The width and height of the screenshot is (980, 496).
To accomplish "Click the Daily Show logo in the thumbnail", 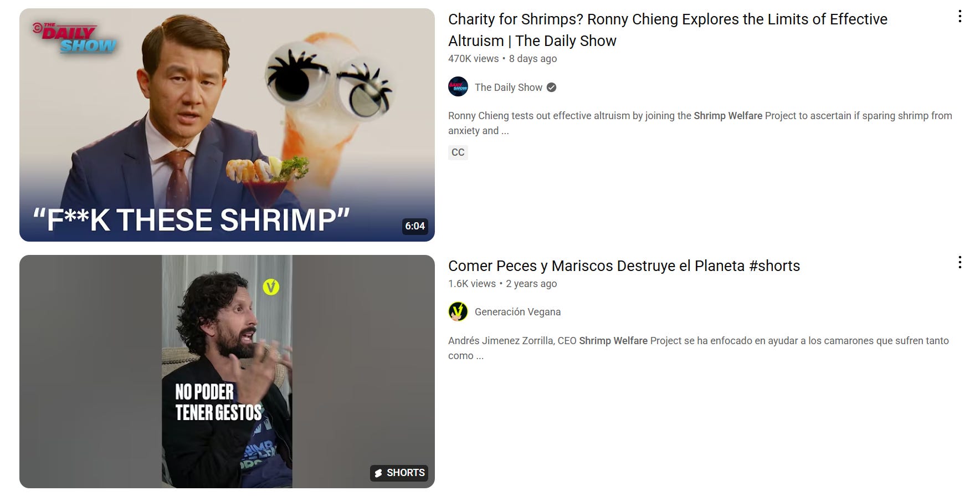I will click(x=75, y=38).
